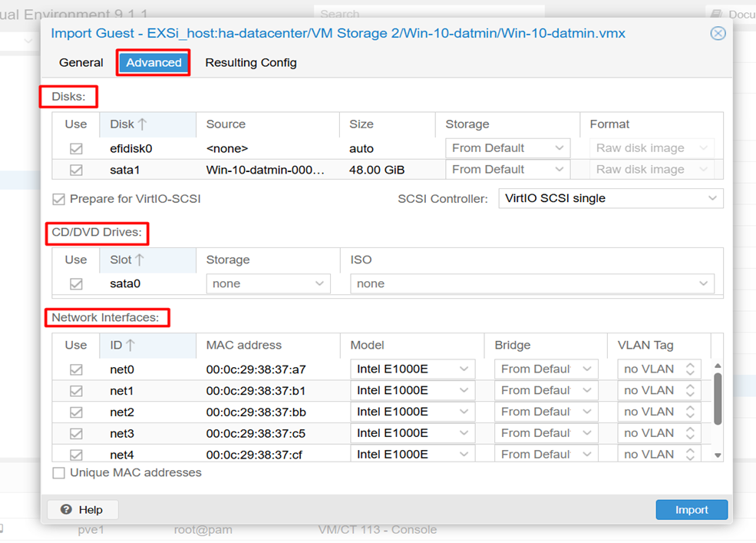
Task: Open sata1 Storage From Default dropdown
Action: coord(507,170)
